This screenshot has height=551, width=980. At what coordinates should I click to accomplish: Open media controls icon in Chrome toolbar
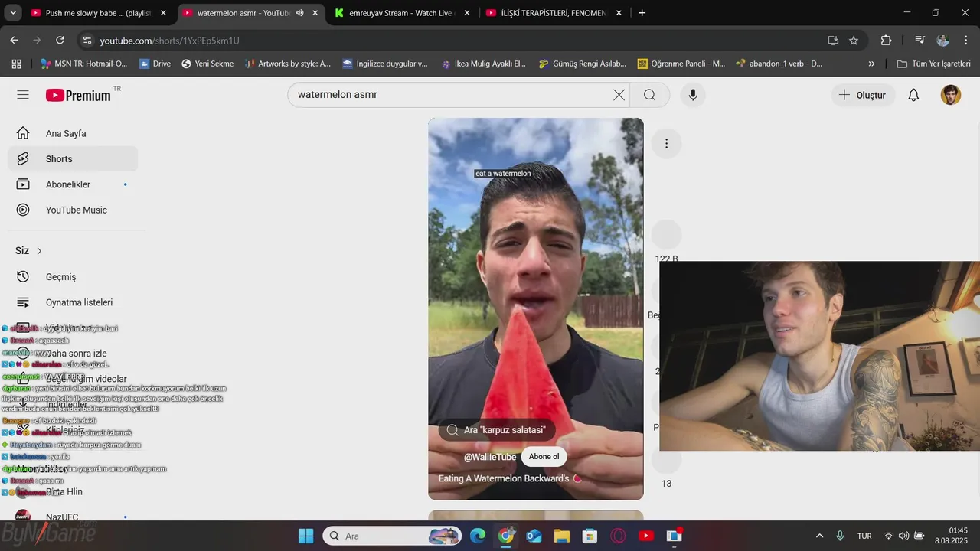tap(920, 40)
